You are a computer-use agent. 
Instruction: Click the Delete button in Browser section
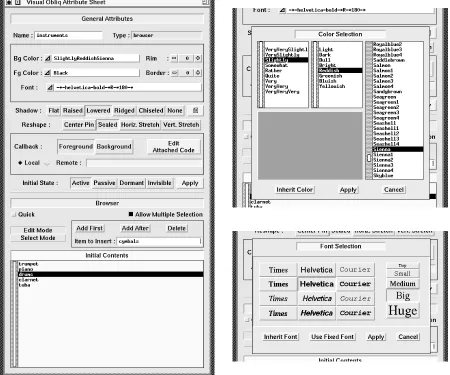coord(176,228)
